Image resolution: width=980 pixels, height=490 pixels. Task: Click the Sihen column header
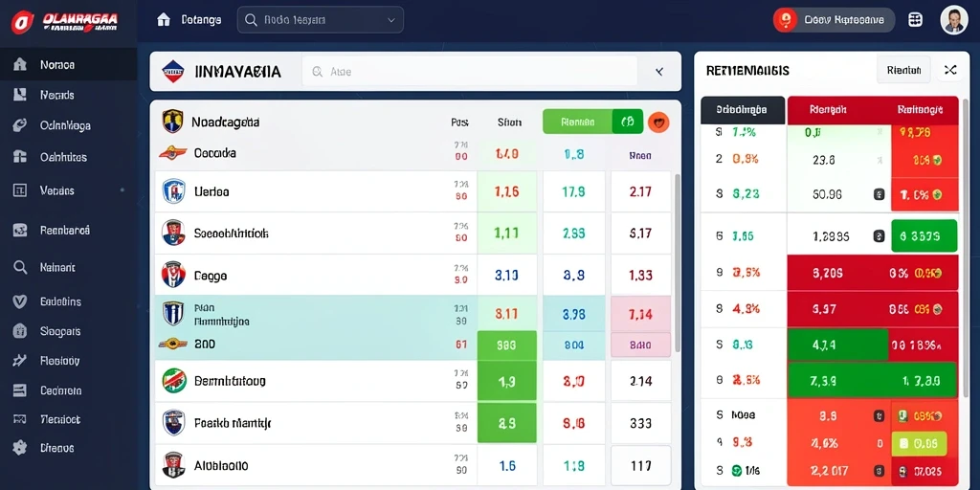coord(509,122)
